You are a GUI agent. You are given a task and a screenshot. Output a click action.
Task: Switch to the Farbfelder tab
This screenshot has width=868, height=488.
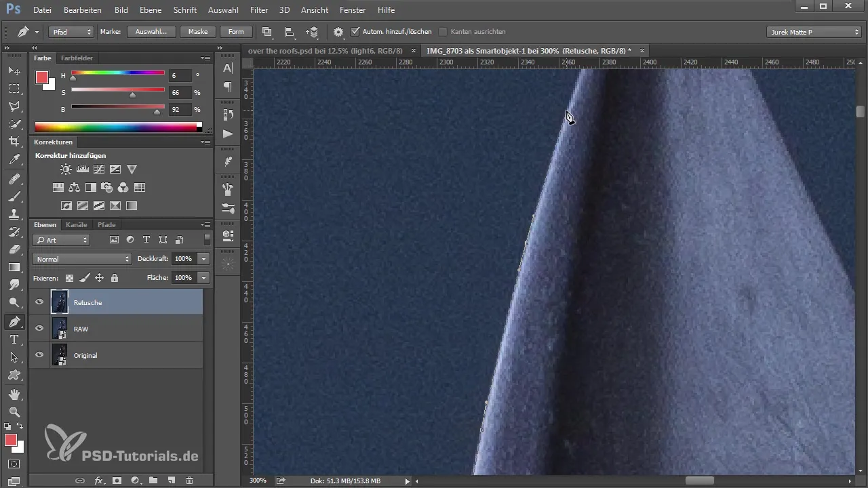(77, 58)
